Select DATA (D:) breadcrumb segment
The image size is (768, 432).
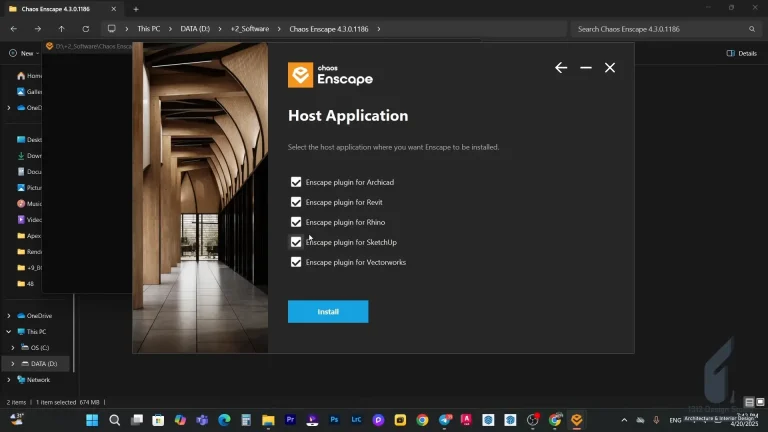195,29
